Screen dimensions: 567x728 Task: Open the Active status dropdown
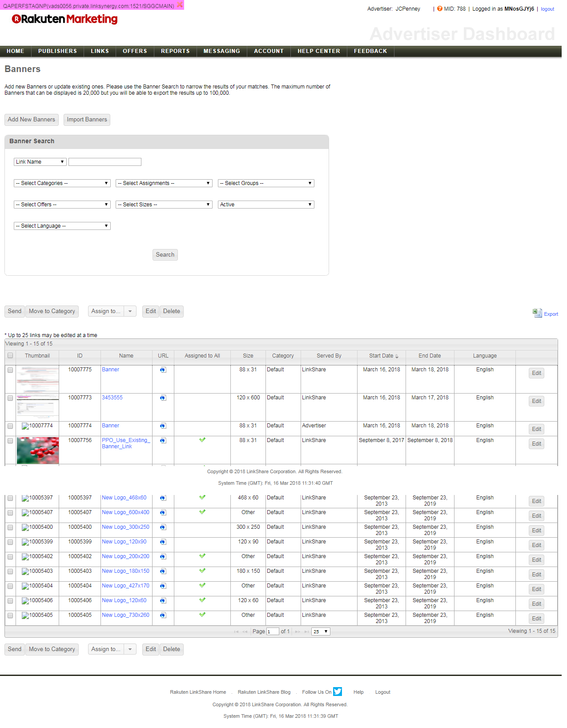(x=266, y=205)
